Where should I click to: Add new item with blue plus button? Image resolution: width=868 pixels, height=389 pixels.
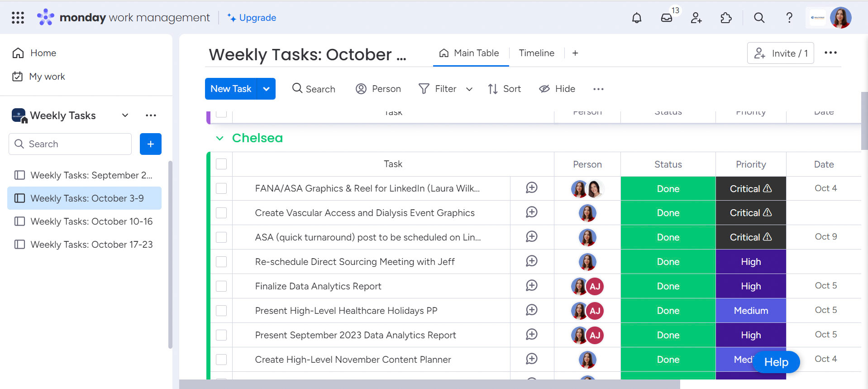point(151,144)
